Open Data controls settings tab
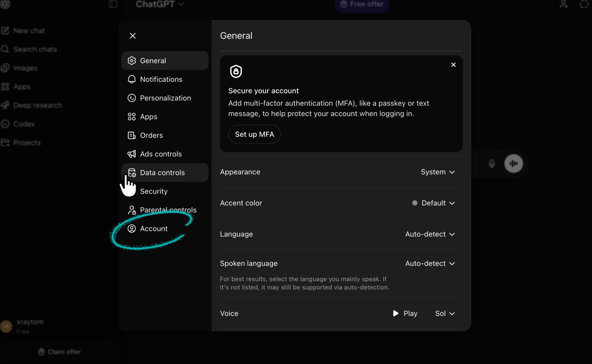Viewport: 592px width, 364px height. pyautogui.click(x=165, y=173)
